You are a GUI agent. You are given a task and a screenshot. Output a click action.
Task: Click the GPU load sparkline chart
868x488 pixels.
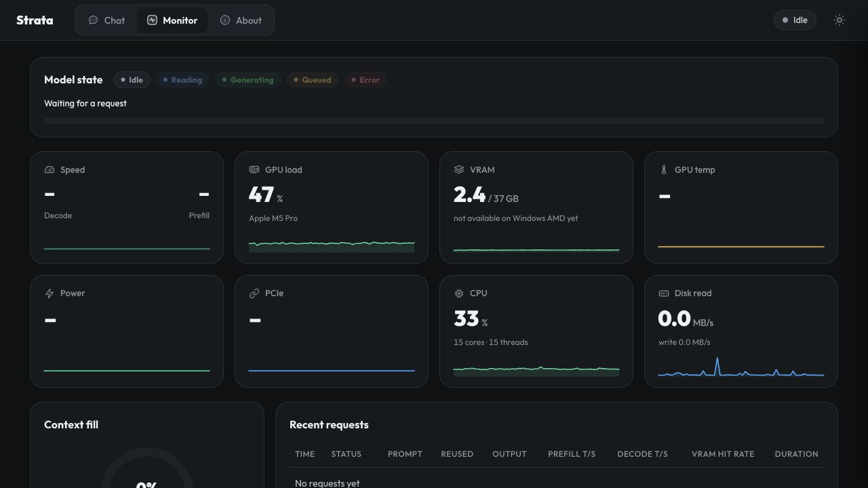[332, 246]
